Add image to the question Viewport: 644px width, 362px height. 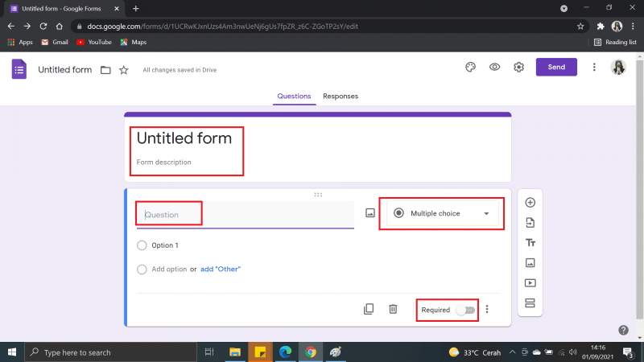click(370, 213)
